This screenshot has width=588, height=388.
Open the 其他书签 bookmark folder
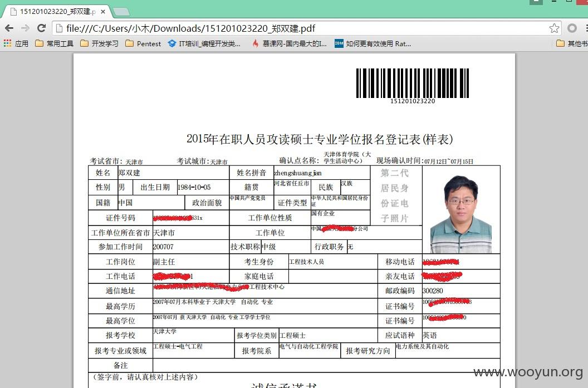coord(572,43)
